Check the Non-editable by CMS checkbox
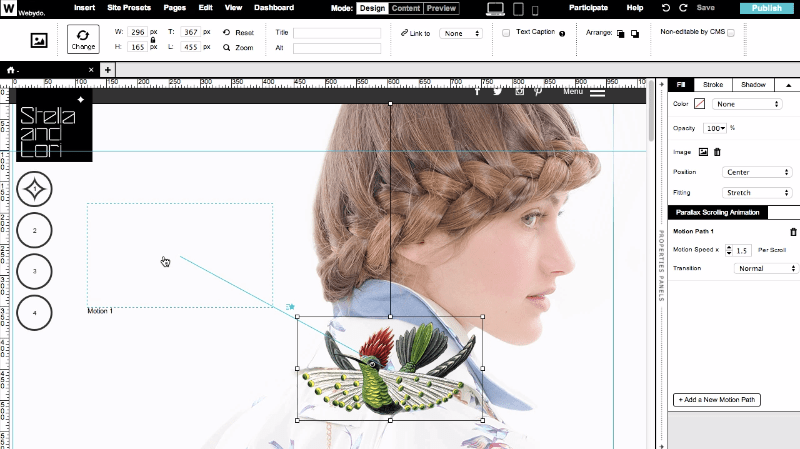This screenshot has height=449, width=800. point(730,33)
